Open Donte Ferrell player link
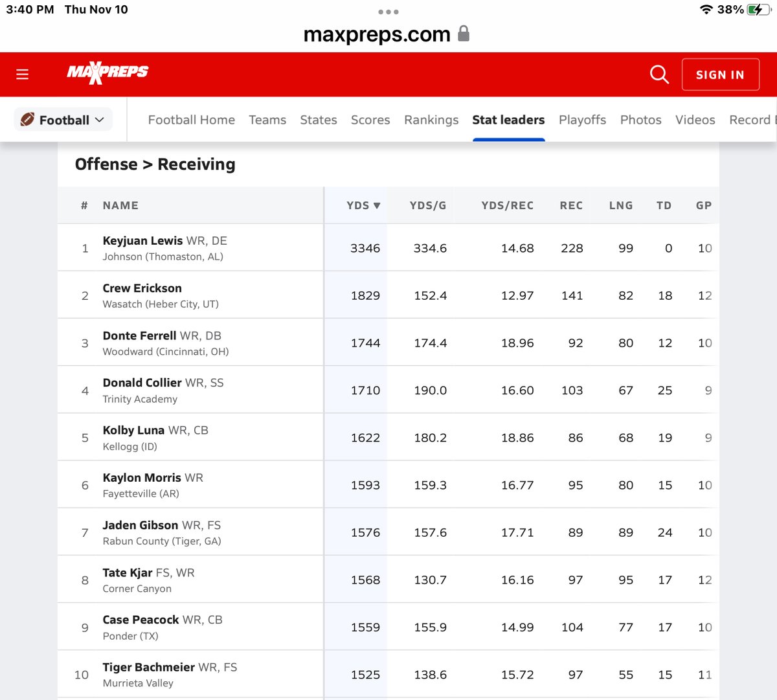 (139, 335)
